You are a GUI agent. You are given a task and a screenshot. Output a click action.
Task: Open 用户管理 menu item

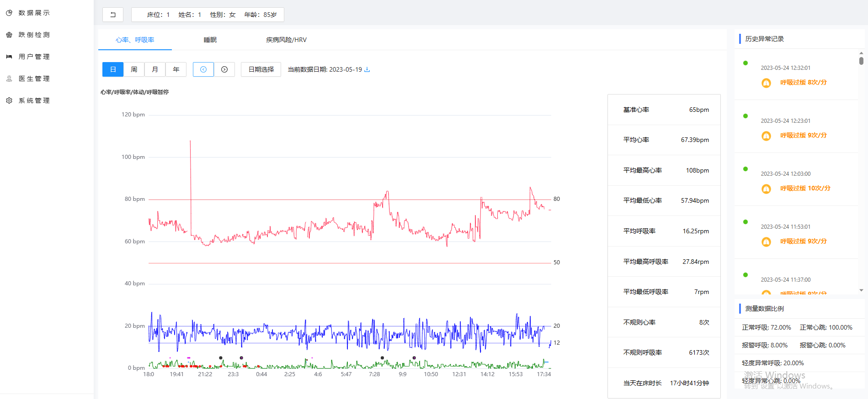[x=34, y=57]
